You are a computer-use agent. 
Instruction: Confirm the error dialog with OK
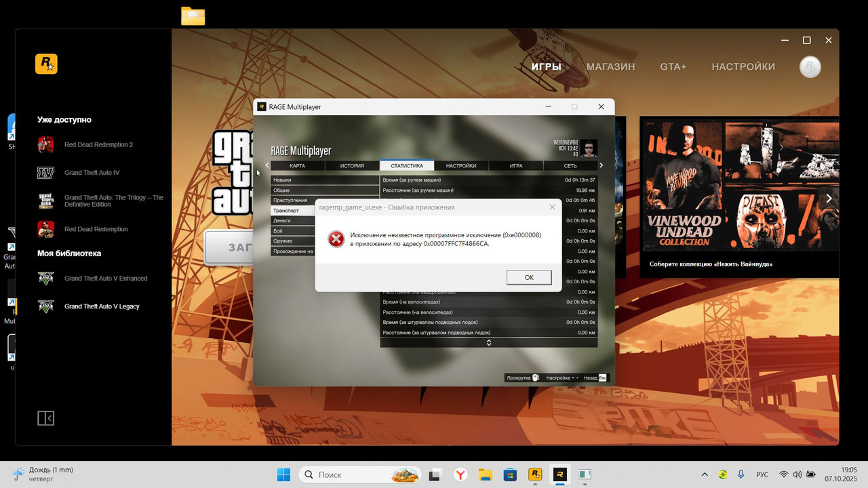coord(529,277)
